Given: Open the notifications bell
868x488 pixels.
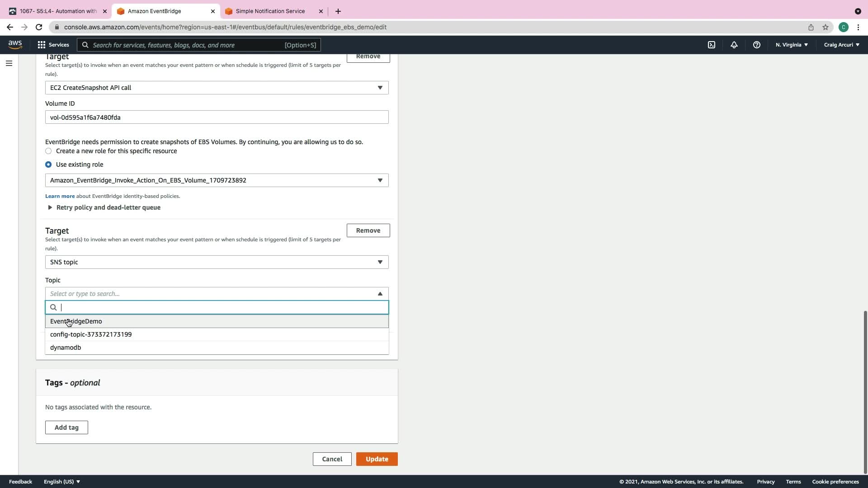Looking at the screenshot, I should (x=734, y=45).
